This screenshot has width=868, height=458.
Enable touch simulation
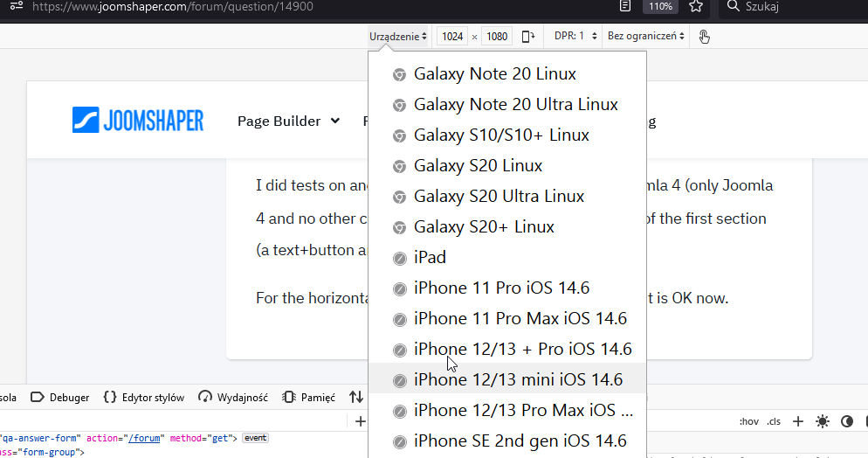click(x=705, y=36)
